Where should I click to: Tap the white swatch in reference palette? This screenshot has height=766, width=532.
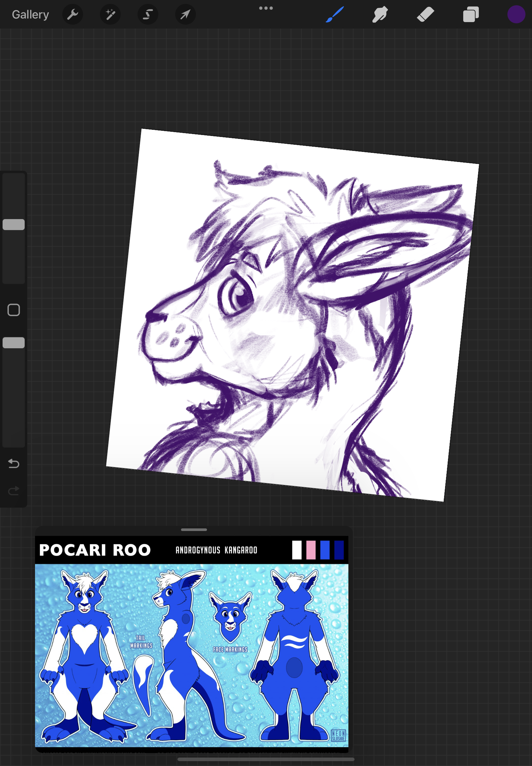(297, 550)
